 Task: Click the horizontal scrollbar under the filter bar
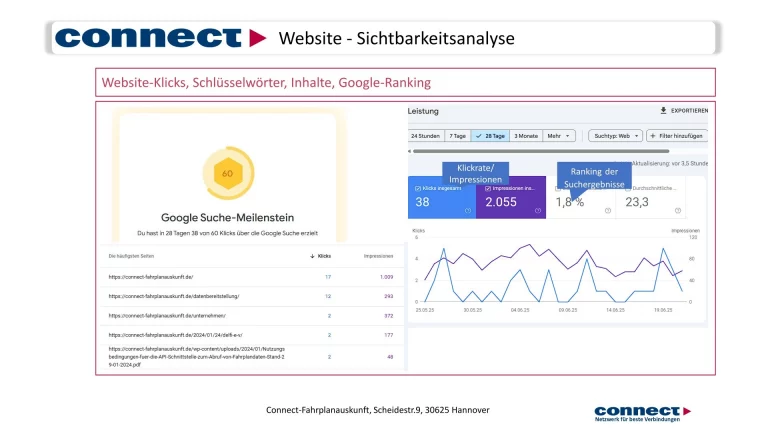541,151
